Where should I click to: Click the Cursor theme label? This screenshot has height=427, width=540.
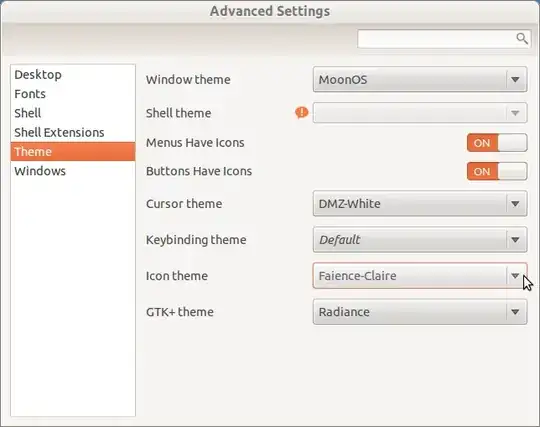point(184,204)
